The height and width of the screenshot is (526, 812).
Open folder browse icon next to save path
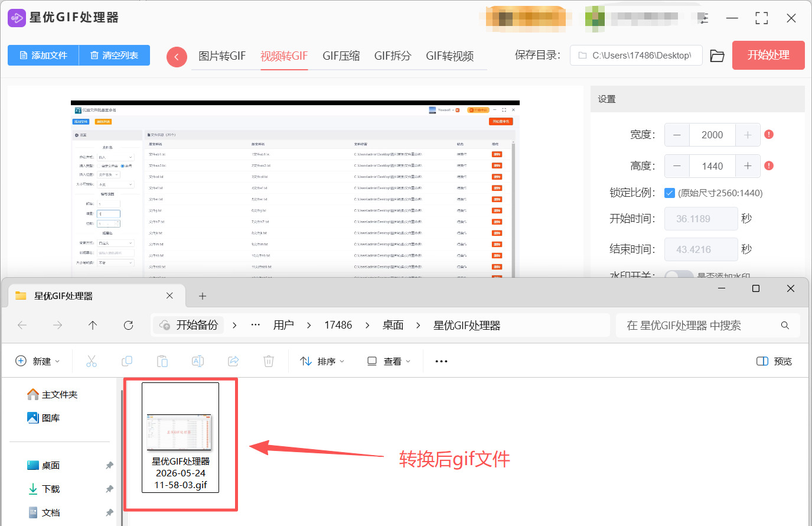(x=717, y=56)
